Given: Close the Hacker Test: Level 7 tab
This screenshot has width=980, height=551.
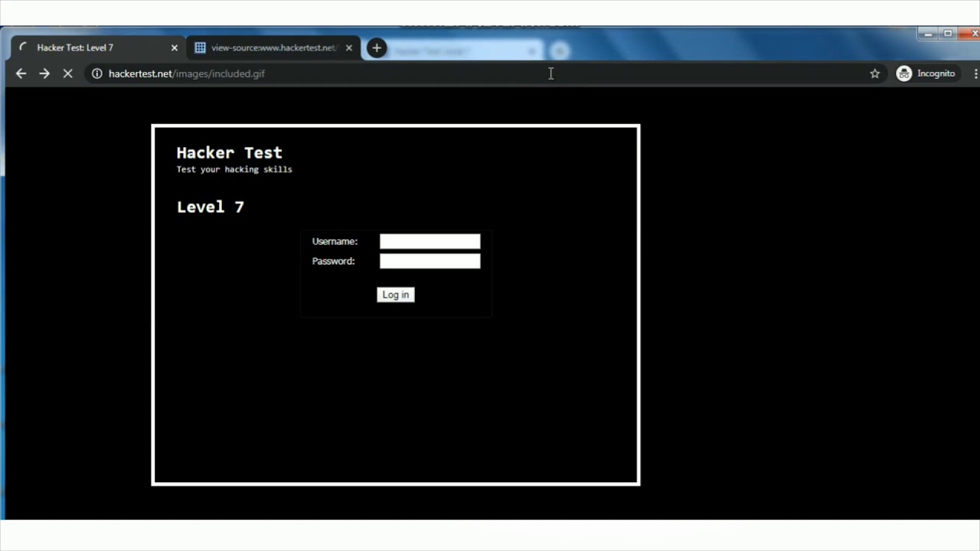Looking at the screenshot, I should pyautogui.click(x=175, y=47).
